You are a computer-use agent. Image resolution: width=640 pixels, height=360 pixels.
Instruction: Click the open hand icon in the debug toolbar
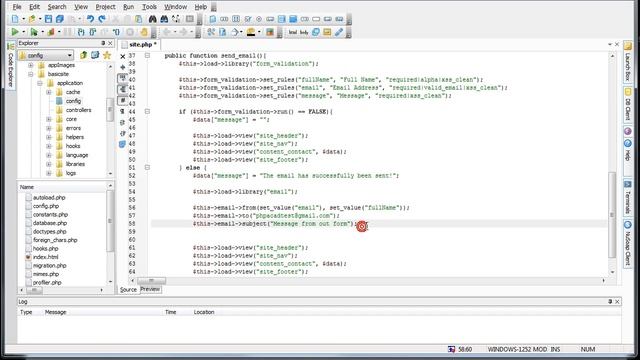[x=144, y=32]
